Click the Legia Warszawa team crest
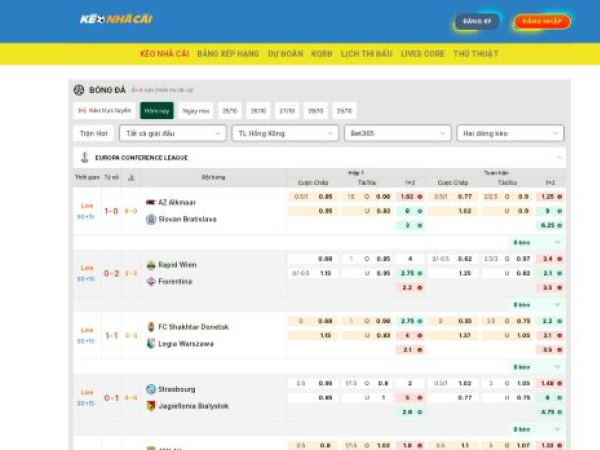The width and height of the screenshot is (600, 450). coord(151,344)
